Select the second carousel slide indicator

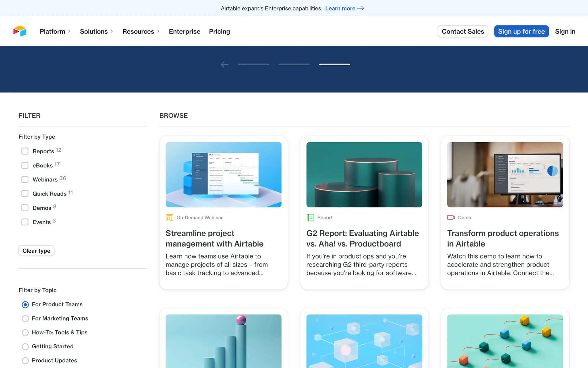[x=294, y=64]
